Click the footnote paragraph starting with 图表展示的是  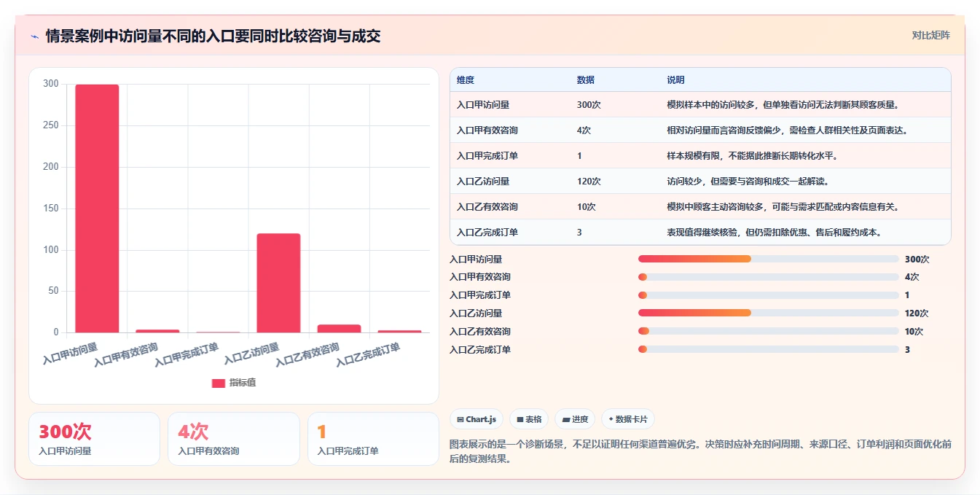(x=701, y=451)
